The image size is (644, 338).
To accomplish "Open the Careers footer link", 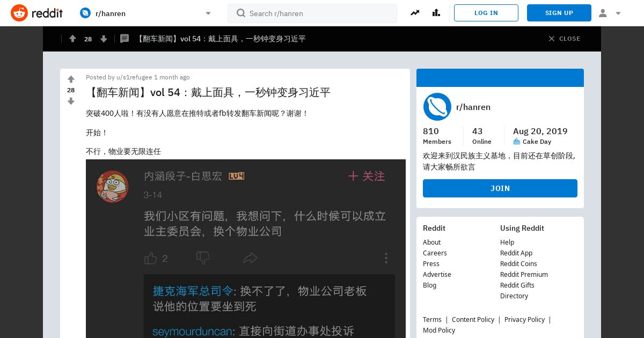I will click(x=435, y=253).
